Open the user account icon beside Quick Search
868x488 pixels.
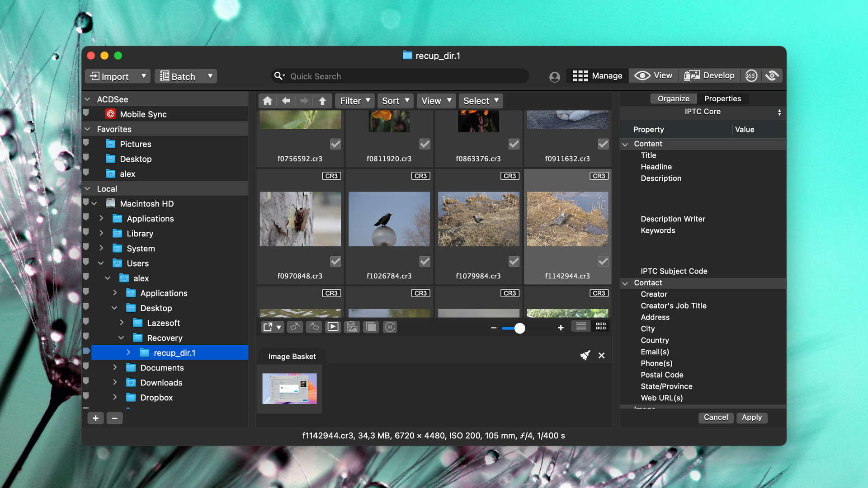pos(554,76)
